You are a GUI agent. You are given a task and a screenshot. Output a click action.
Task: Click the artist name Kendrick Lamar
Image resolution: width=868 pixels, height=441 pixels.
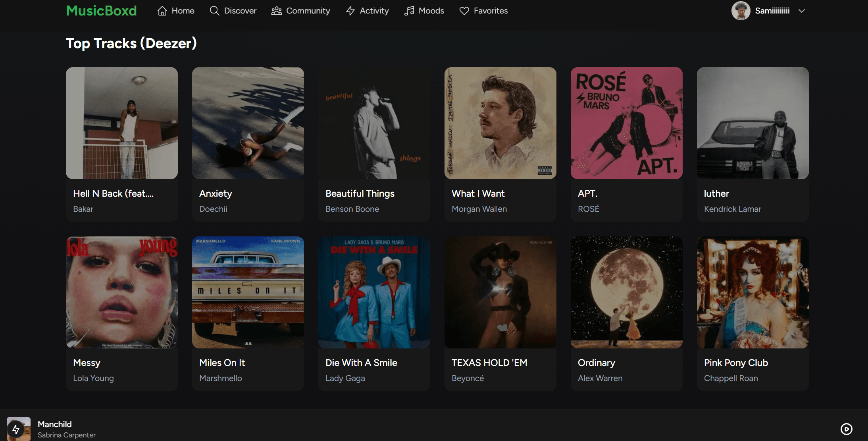coord(732,209)
